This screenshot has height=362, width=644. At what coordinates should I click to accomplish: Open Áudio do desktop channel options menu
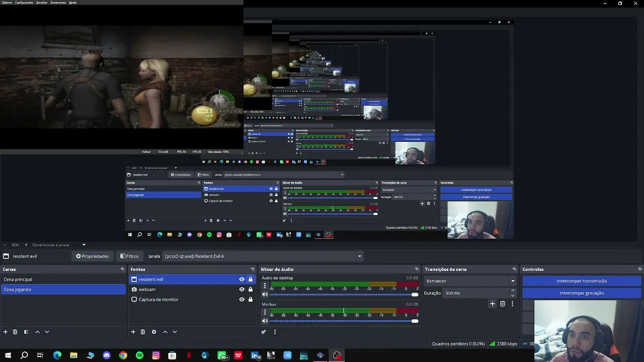(265, 286)
